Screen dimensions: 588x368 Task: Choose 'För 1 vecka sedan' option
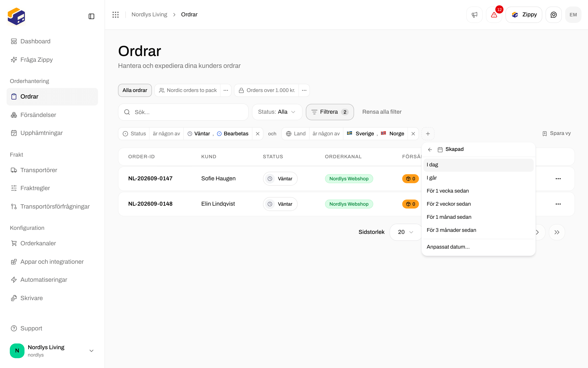(478, 191)
